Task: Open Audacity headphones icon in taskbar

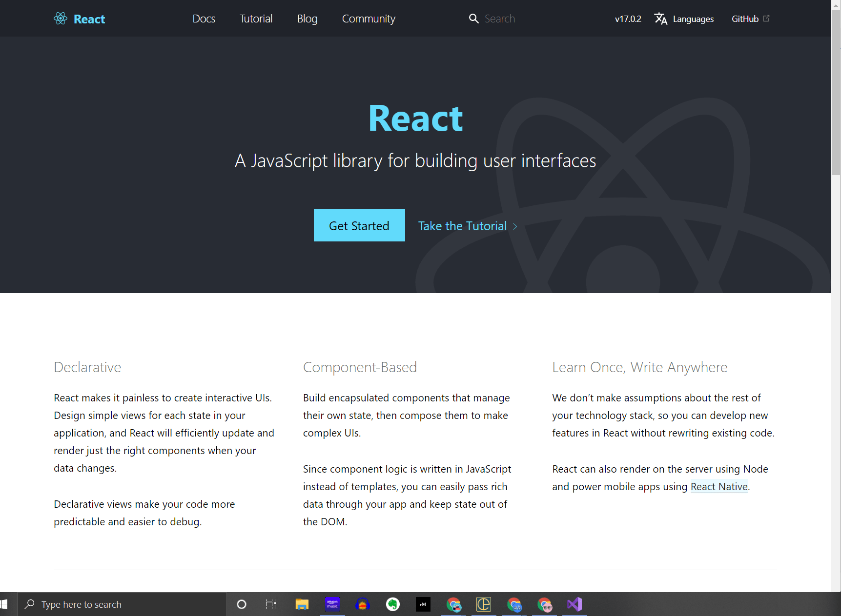Action: 363,604
